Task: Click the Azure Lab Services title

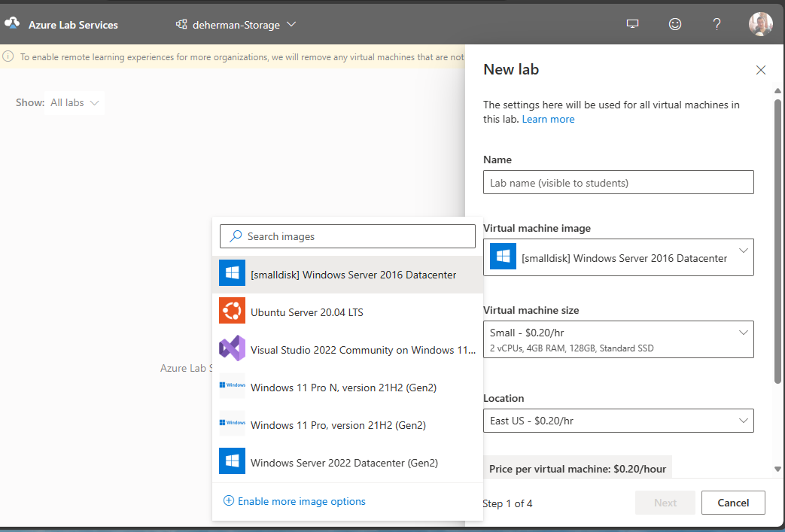Action: [x=73, y=25]
